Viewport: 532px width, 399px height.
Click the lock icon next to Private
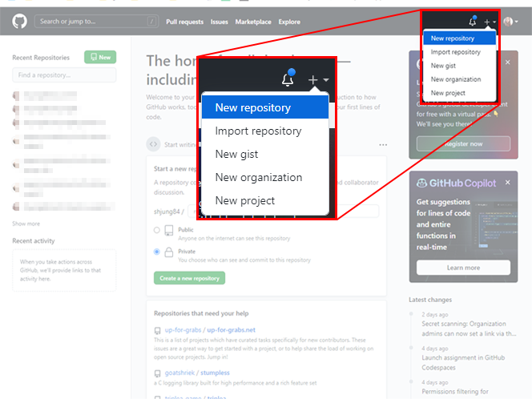pyautogui.click(x=168, y=252)
